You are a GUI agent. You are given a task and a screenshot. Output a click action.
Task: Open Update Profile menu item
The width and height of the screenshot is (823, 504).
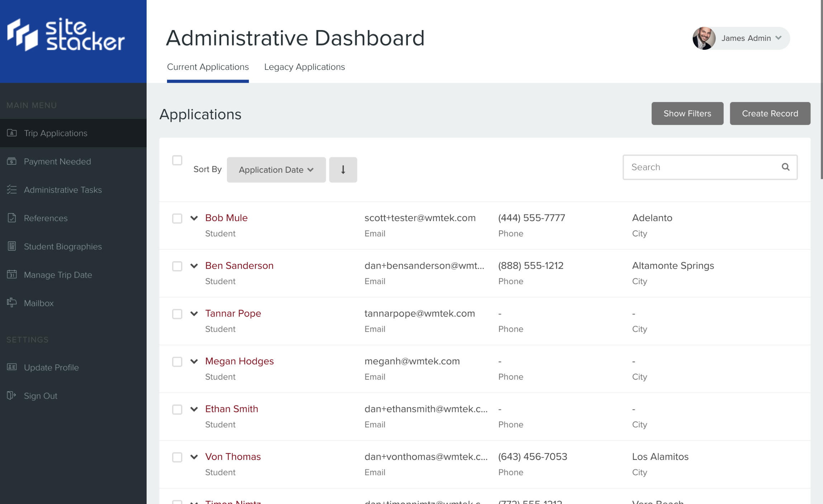click(51, 367)
